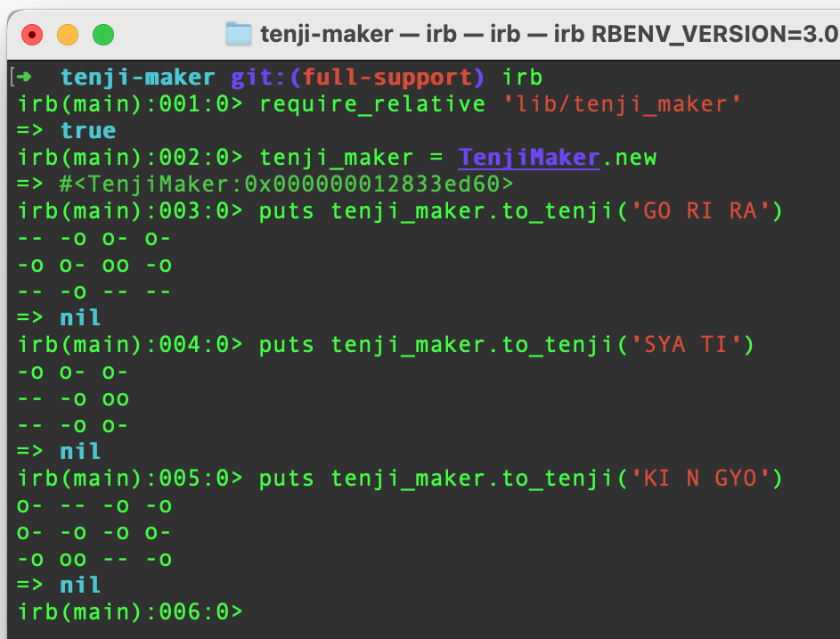Click the green arrow prompt symbol
Screen dimensions: 840x639
24,78
